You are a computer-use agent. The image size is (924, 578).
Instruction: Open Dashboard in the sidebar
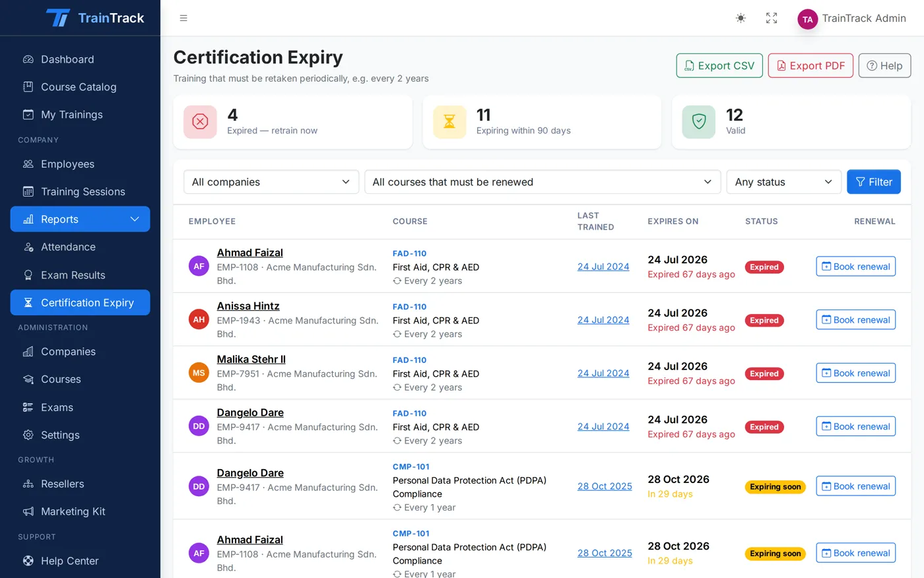[80, 59]
